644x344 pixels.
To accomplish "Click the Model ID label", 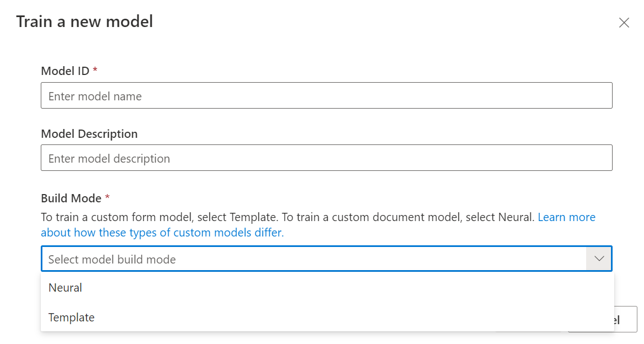I will 65,71.
